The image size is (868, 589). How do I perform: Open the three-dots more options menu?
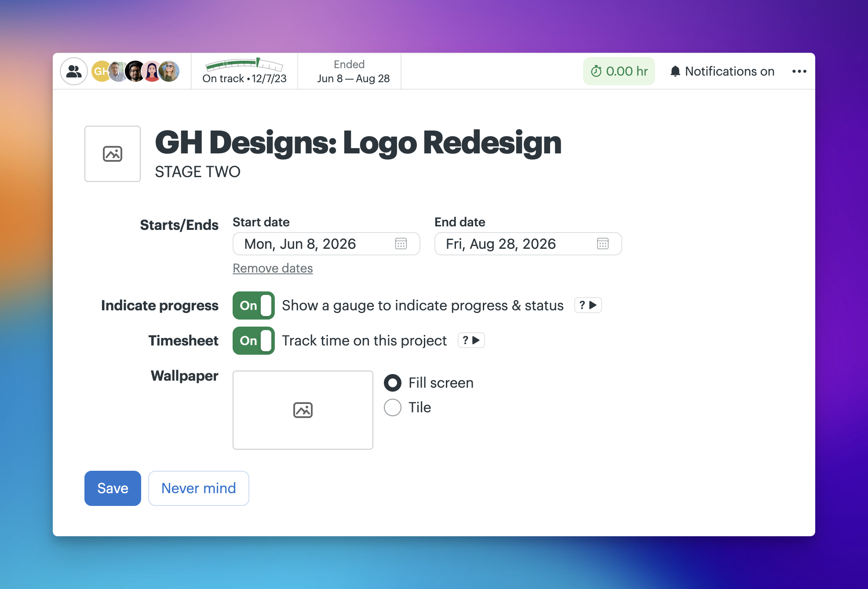pyautogui.click(x=799, y=71)
